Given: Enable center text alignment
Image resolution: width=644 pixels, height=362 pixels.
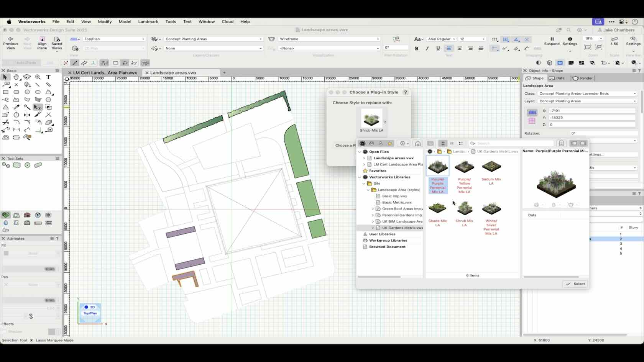Looking at the screenshot, I should point(459,48).
